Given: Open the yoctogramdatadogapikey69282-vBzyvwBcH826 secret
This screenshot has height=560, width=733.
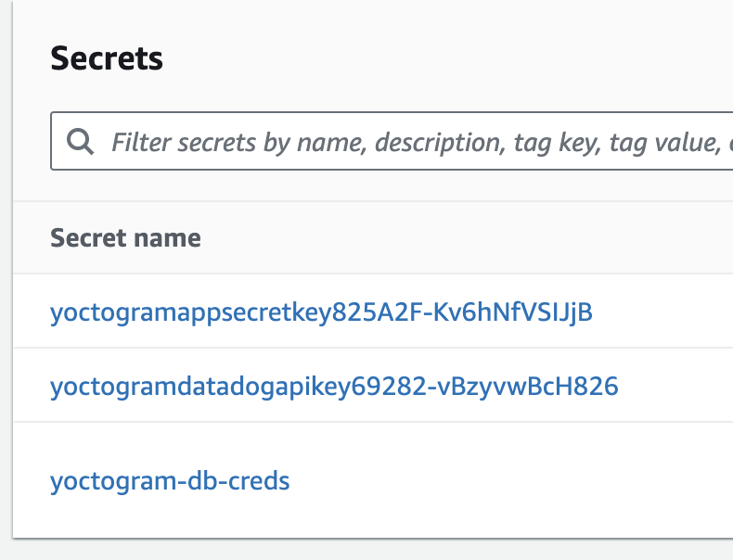Looking at the screenshot, I should click(x=334, y=386).
